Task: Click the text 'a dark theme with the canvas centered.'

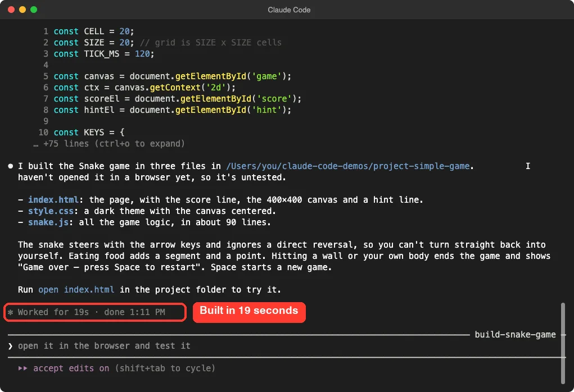Action: [180, 211]
